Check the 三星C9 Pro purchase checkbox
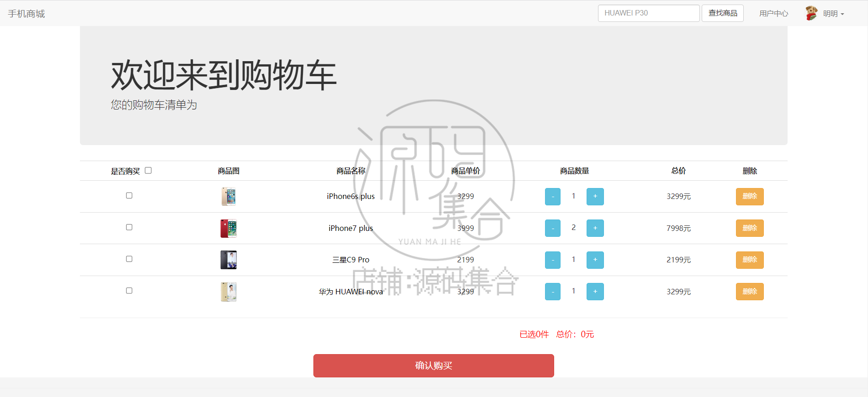Viewport: 868px width, 397px height. click(129, 259)
